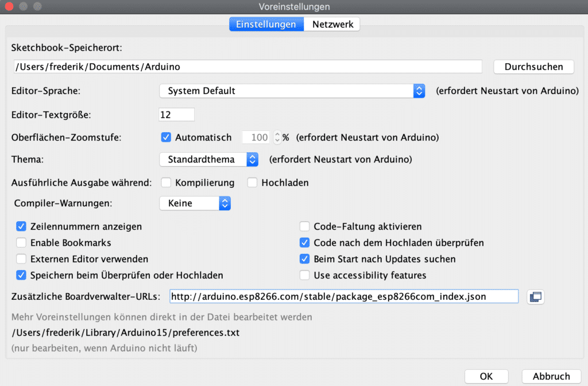Viewport: 588px width, 386px height.
Task: Toggle Zeilennummern anzeigen checkbox
Action: tap(21, 226)
